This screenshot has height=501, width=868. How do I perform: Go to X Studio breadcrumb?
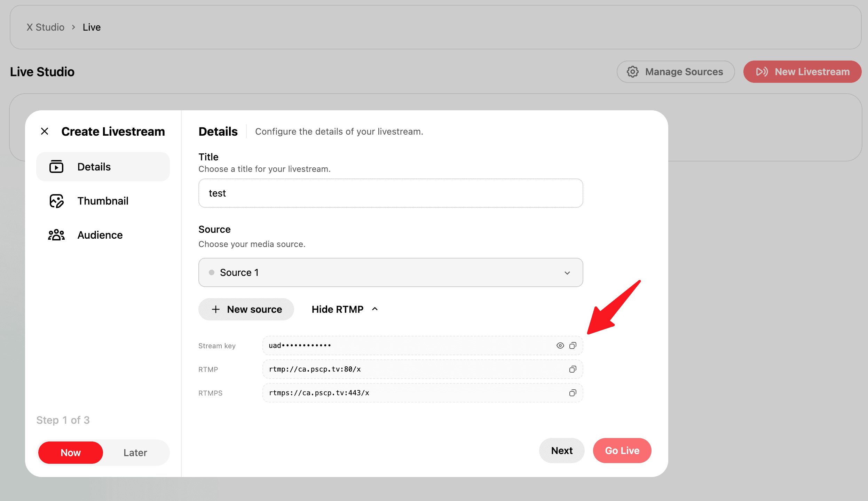45,27
